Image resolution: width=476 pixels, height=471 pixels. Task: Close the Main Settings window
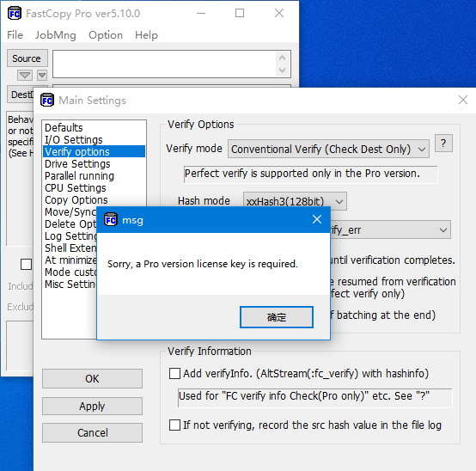tap(463, 100)
